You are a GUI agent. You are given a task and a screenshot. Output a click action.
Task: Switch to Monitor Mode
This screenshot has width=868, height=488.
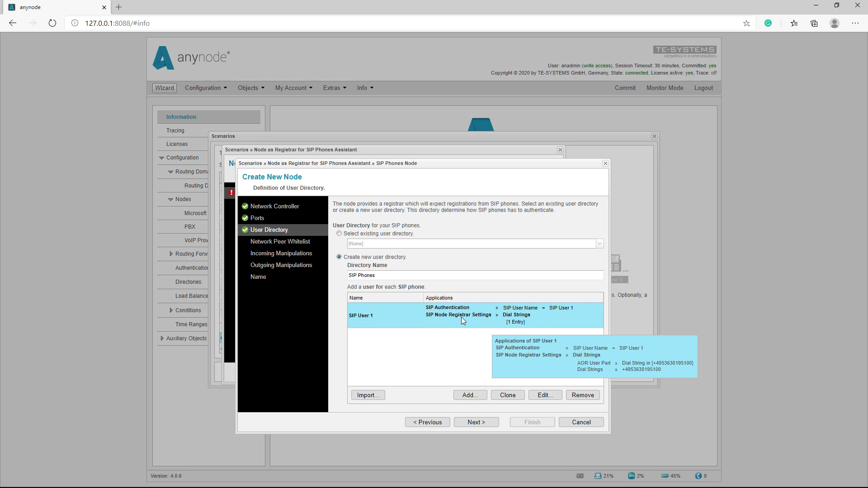(665, 88)
